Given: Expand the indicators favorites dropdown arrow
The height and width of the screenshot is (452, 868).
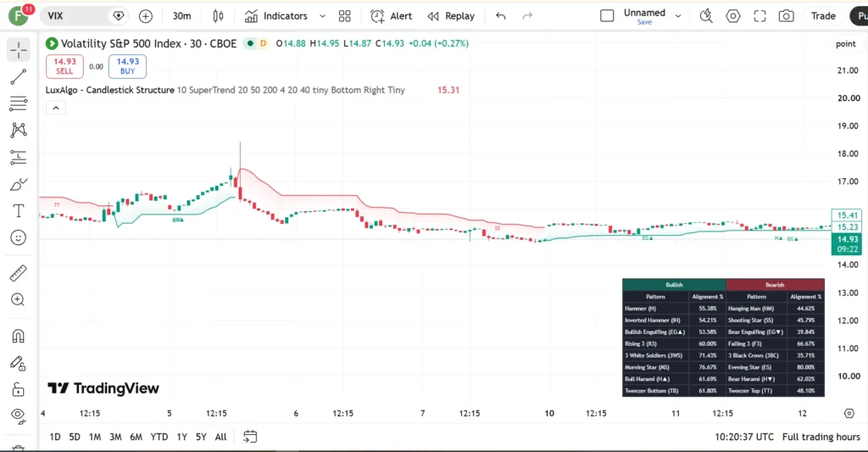Looking at the screenshot, I should tap(322, 16).
